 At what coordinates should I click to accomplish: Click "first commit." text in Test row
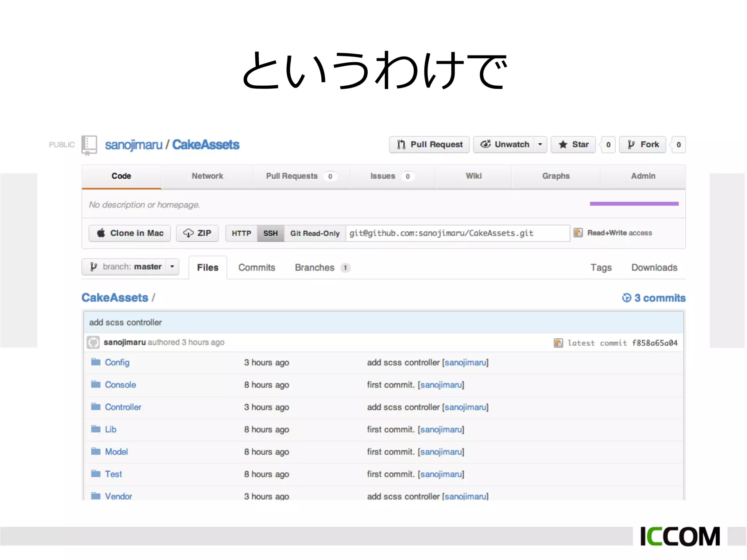click(x=391, y=474)
